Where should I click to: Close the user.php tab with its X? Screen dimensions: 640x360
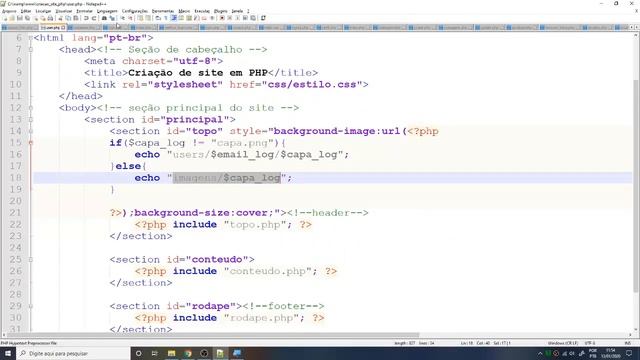[x=63, y=28]
